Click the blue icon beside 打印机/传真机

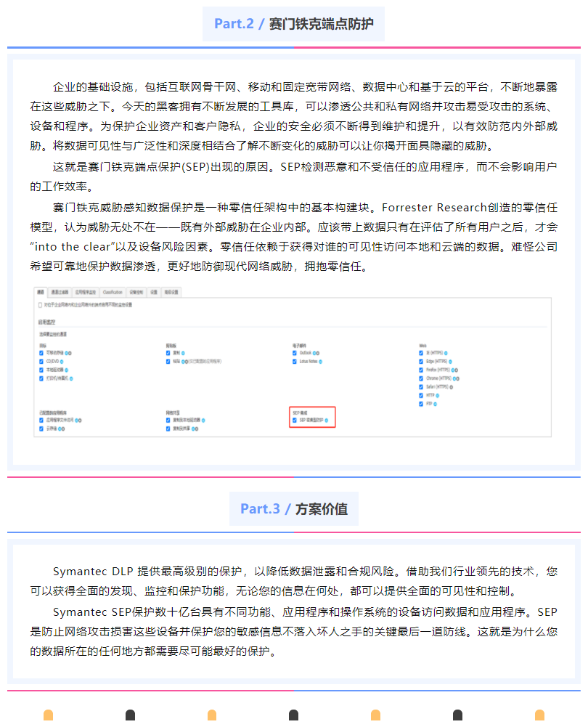click(71, 379)
